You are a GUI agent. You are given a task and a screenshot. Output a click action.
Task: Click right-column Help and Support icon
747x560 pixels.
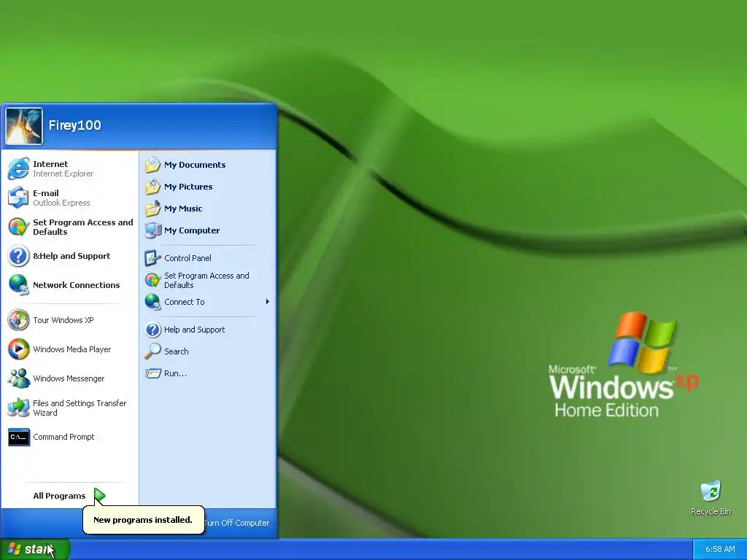pos(153,330)
